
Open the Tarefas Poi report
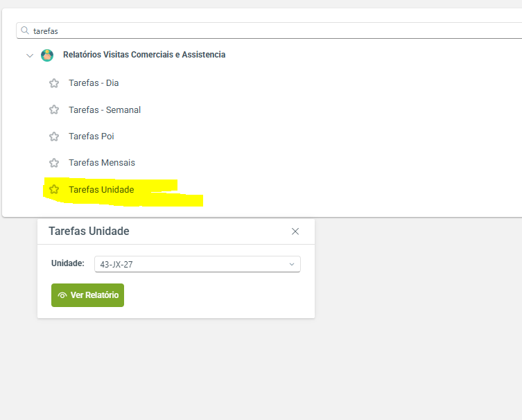(x=91, y=137)
